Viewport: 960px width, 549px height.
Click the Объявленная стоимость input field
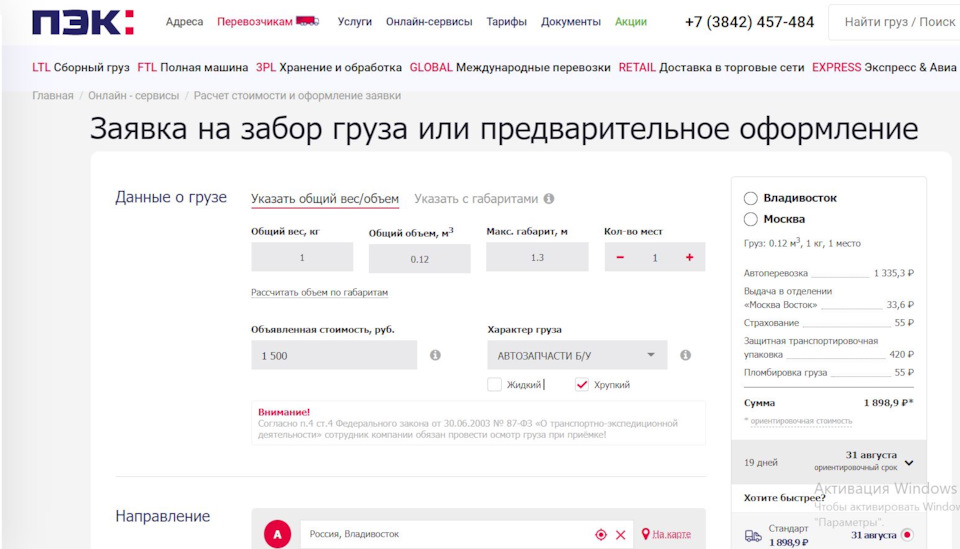pyautogui.click(x=334, y=355)
